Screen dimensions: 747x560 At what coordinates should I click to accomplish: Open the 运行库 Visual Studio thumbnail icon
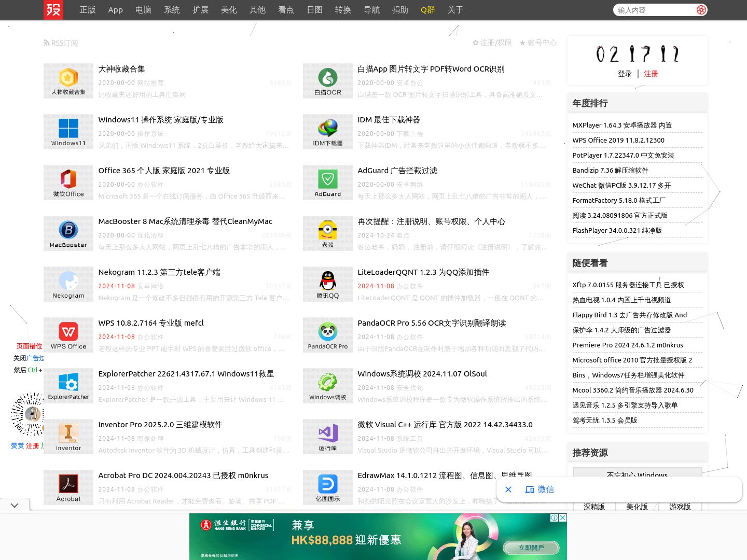[x=328, y=437]
